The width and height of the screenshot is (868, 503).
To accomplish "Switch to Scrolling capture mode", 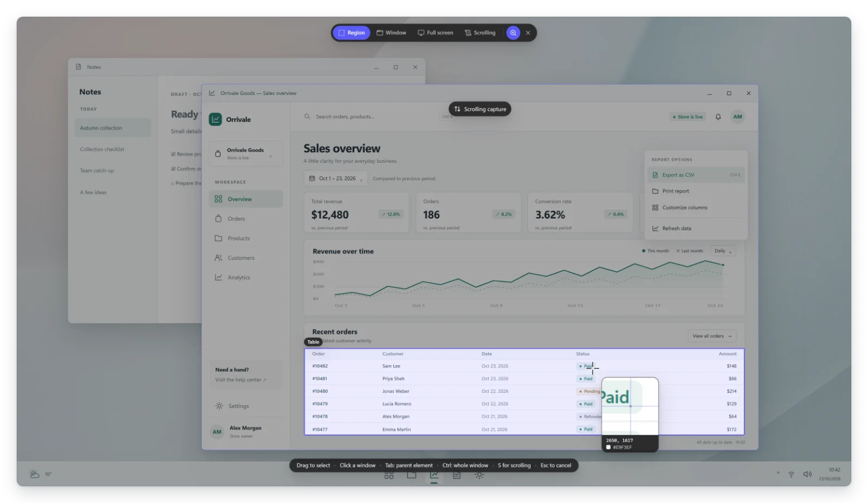I will 480,33.
